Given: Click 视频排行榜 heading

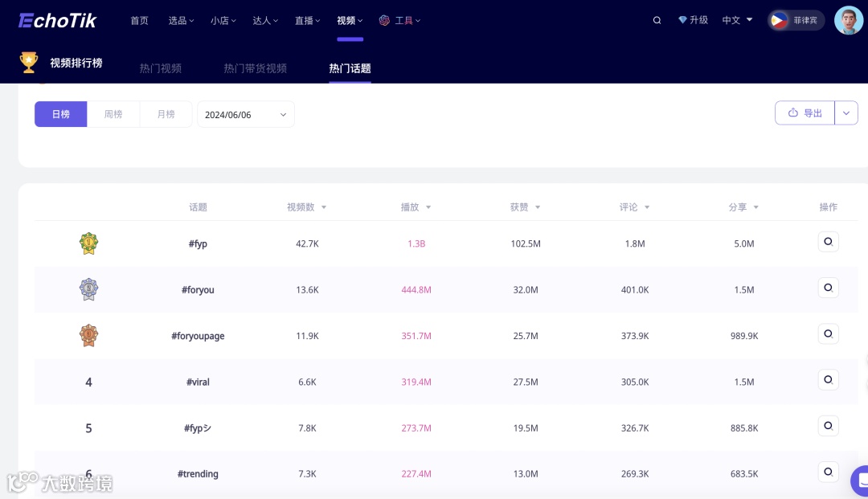Looking at the screenshot, I should [76, 63].
